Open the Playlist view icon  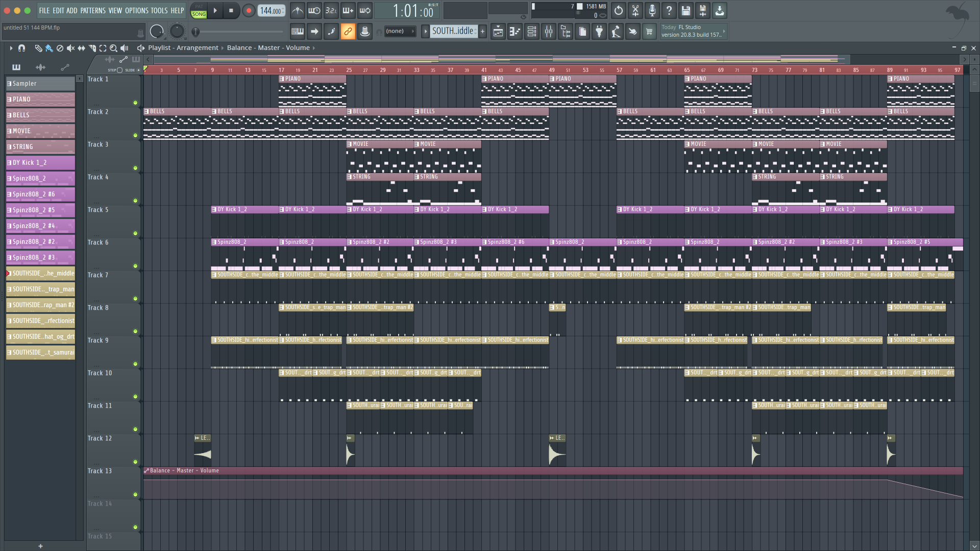tap(498, 32)
